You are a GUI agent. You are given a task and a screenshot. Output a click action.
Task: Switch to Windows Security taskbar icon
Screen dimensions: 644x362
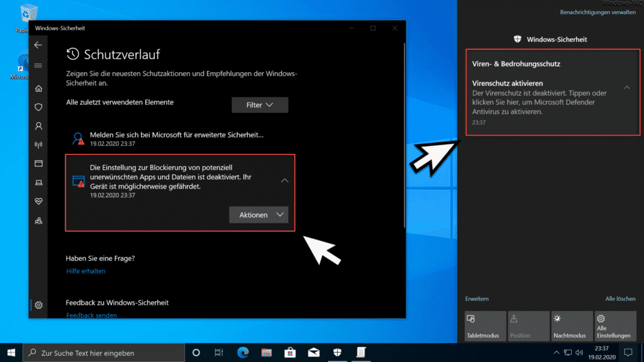[x=337, y=353]
